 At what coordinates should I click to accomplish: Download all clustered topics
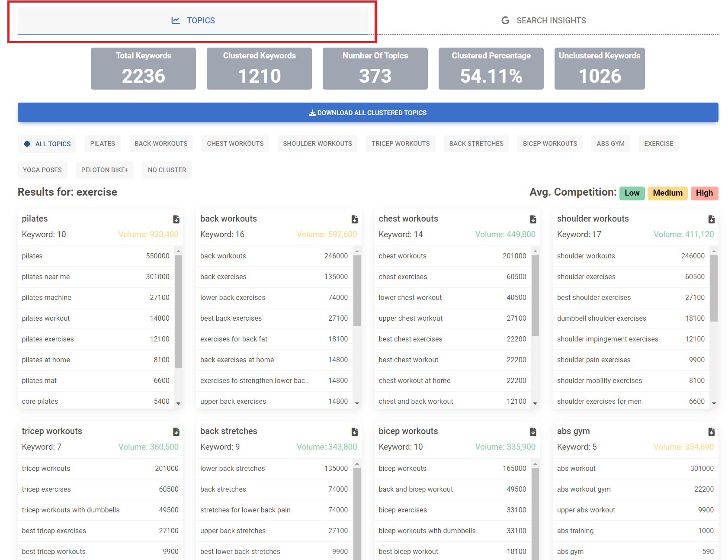pyautogui.click(x=368, y=113)
